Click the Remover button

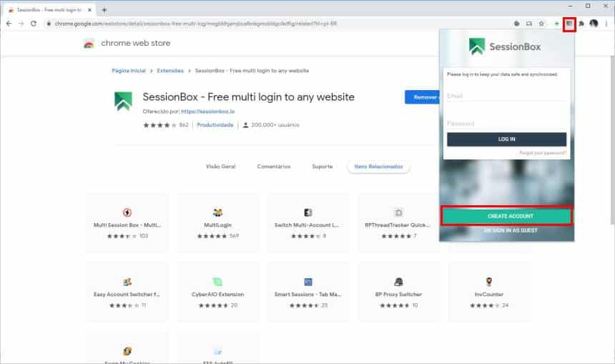[x=423, y=97]
